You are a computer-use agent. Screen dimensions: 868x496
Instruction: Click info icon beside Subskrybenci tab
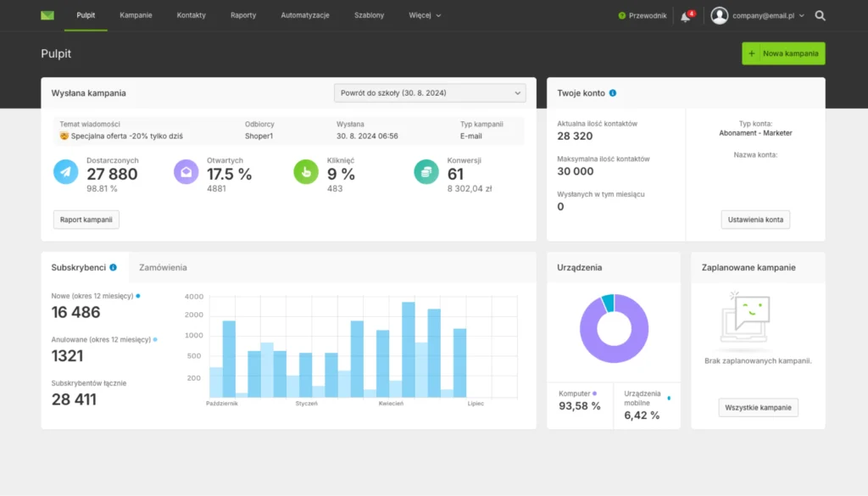[x=113, y=267]
